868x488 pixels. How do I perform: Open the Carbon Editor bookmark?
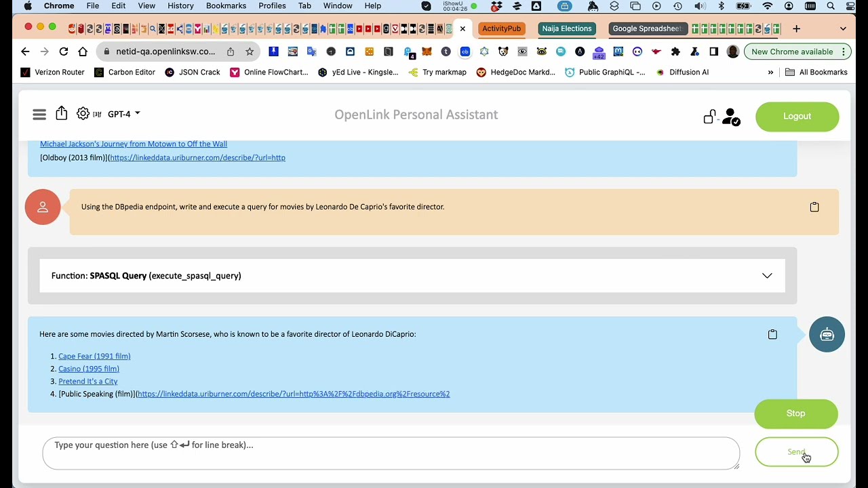[x=125, y=72]
